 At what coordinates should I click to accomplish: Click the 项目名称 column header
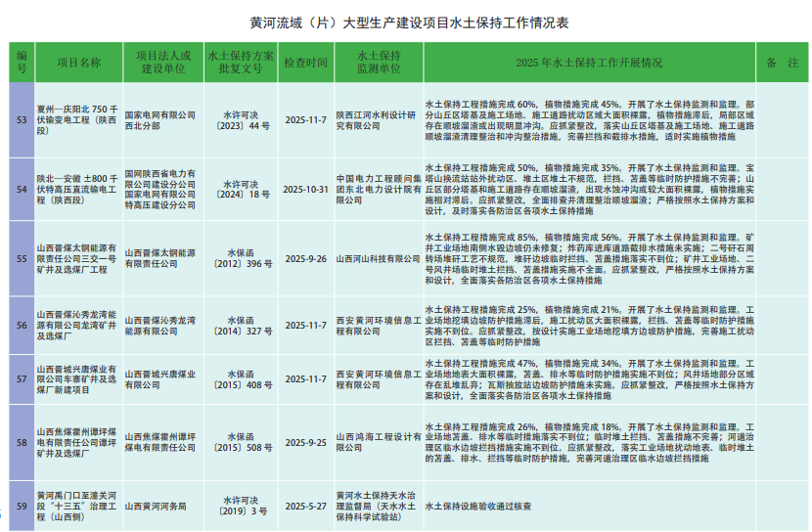click(78, 63)
